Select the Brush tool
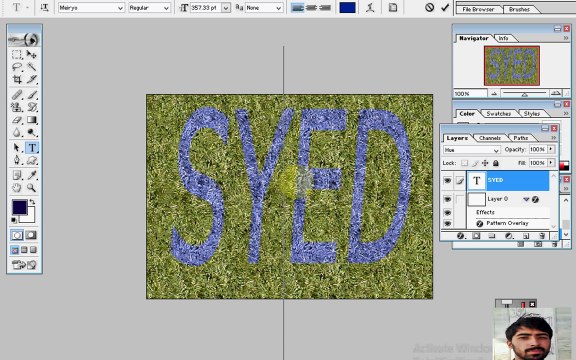 tap(32, 95)
